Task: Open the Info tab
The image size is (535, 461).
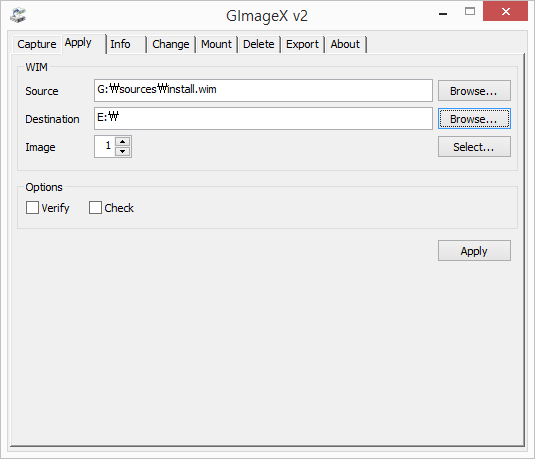Action: click(x=126, y=44)
